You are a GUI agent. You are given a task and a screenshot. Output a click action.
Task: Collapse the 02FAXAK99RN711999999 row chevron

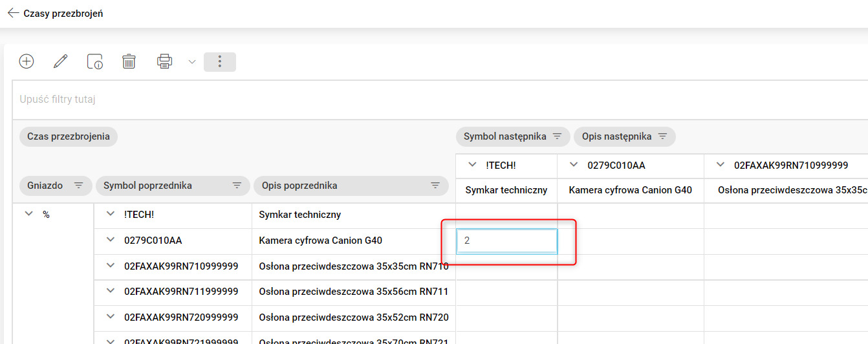pyautogui.click(x=110, y=292)
